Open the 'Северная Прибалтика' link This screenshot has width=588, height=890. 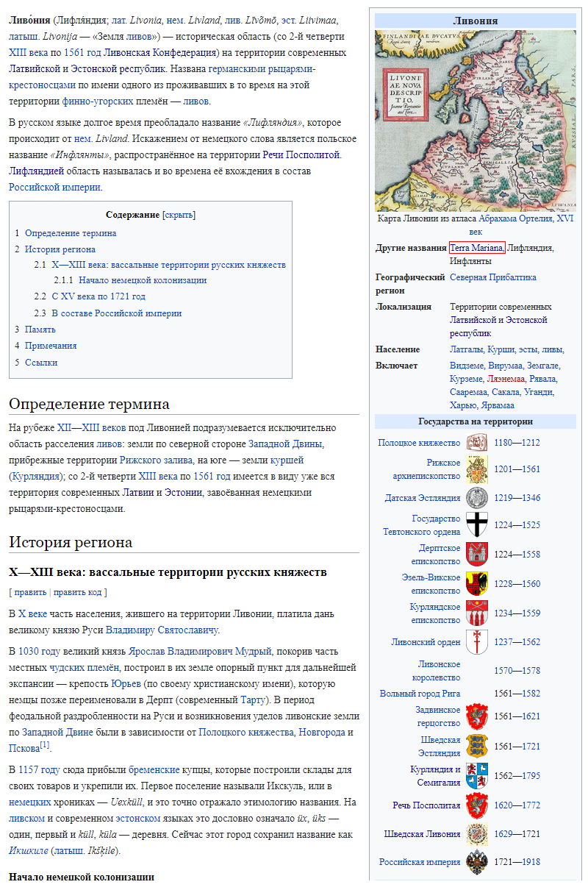tap(493, 277)
